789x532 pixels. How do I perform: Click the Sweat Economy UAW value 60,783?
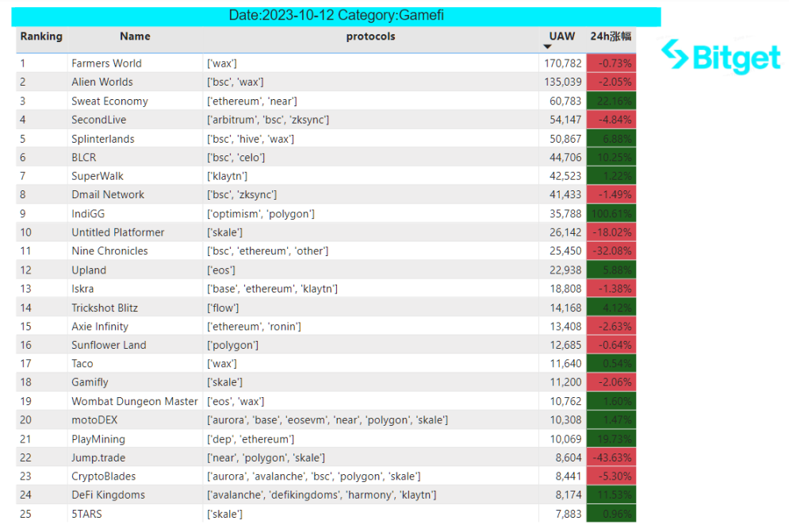pos(563,101)
